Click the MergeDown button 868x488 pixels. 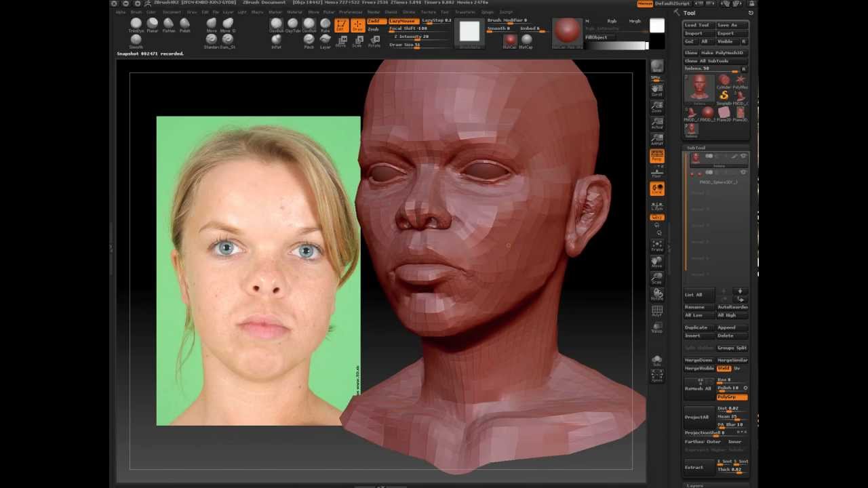coord(698,360)
